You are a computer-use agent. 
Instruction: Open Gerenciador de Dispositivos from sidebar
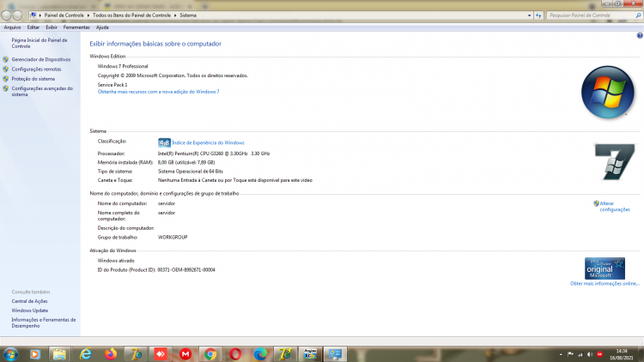[x=40, y=59]
